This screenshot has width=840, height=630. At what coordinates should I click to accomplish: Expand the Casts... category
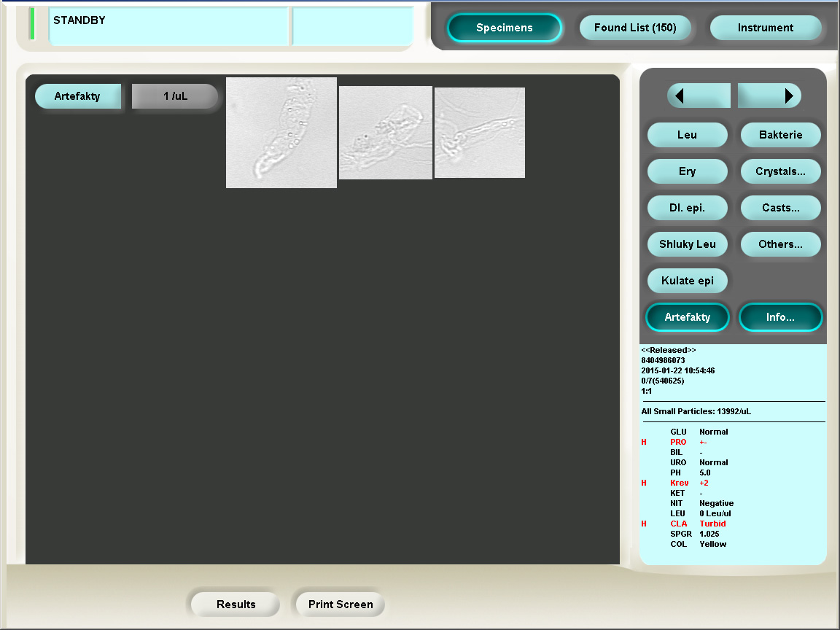pyautogui.click(x=780, y=208)
